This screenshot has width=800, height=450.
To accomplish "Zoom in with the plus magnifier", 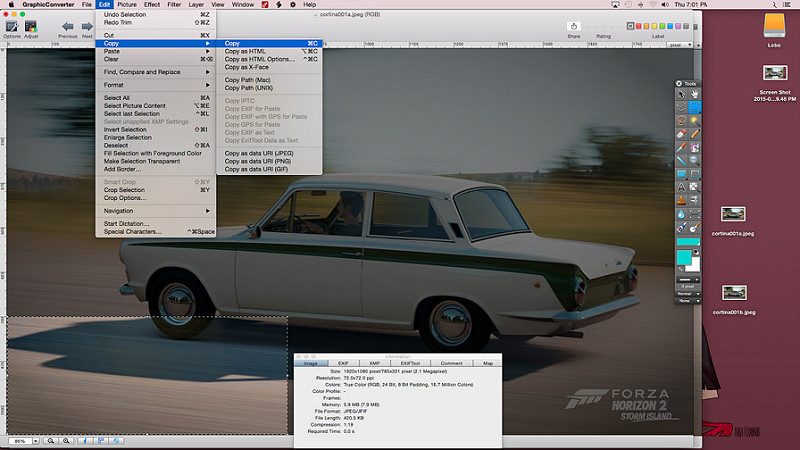I will pyautogui.click(x=66, y=441).
